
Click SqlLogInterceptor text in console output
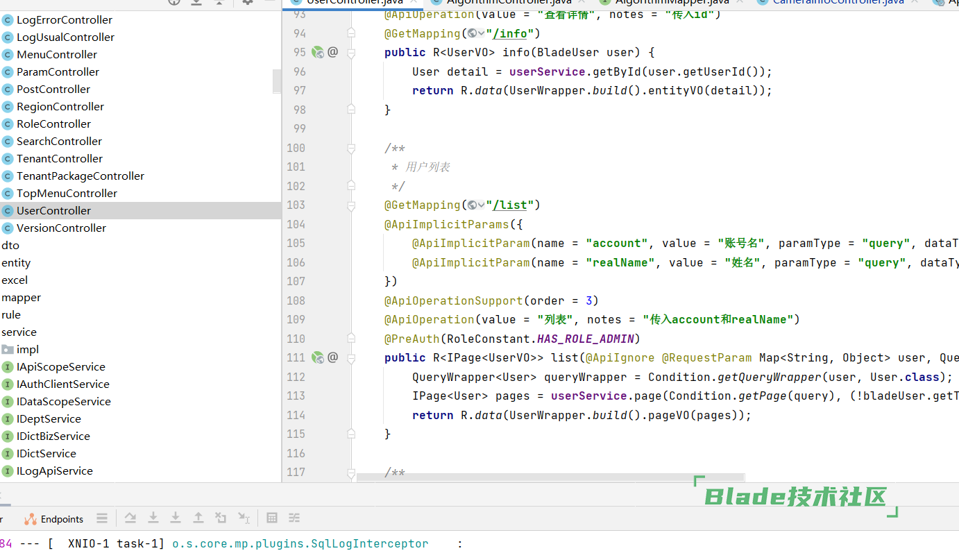coord(375,544)
